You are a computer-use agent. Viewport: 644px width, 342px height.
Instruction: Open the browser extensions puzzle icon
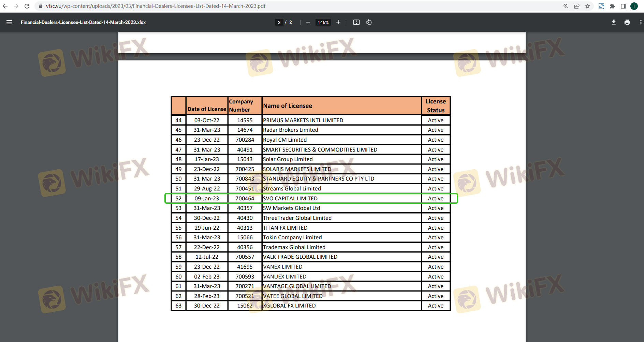[612, 6]
